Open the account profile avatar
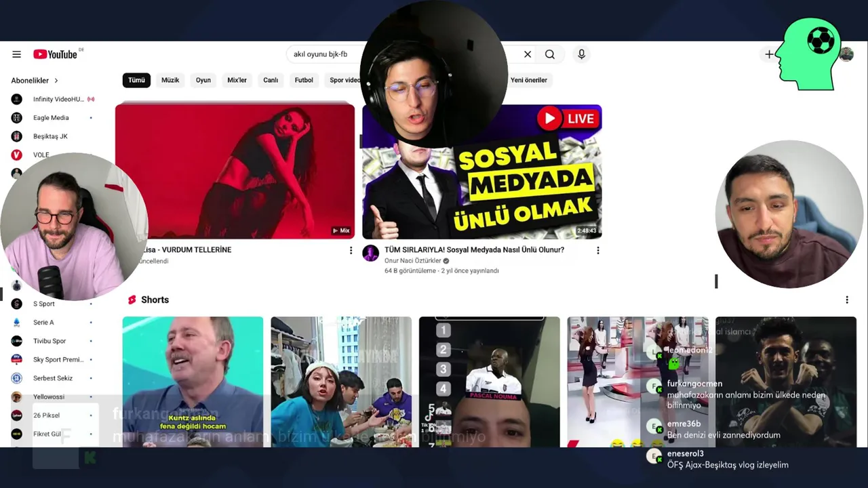Viewport: 868px width, 488px height. pyautogui.click(x=846, y=54)
